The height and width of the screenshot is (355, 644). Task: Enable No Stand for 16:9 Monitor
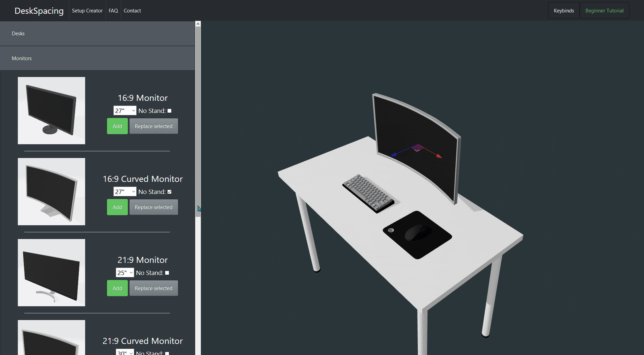point(170,111)
